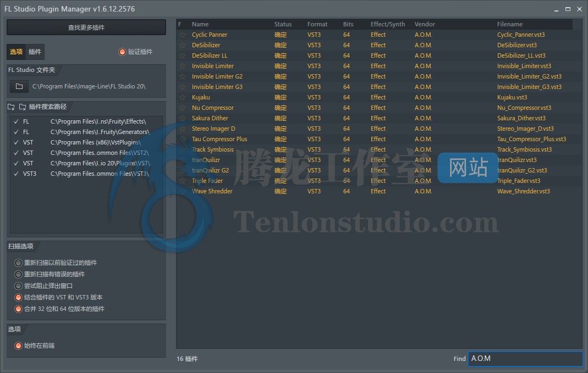Favorite the DeSibilizer plugin star
Viewport: 588px width, 373px height.
tap(182, 45)
